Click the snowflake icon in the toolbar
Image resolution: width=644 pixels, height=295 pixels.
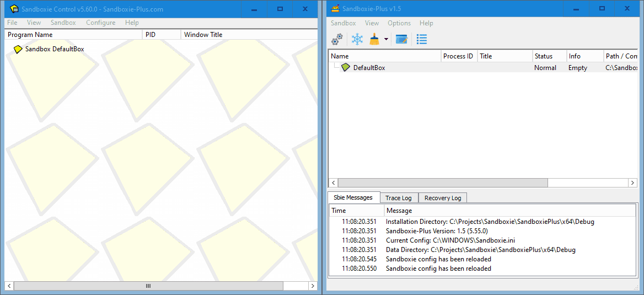click(357, 39)
